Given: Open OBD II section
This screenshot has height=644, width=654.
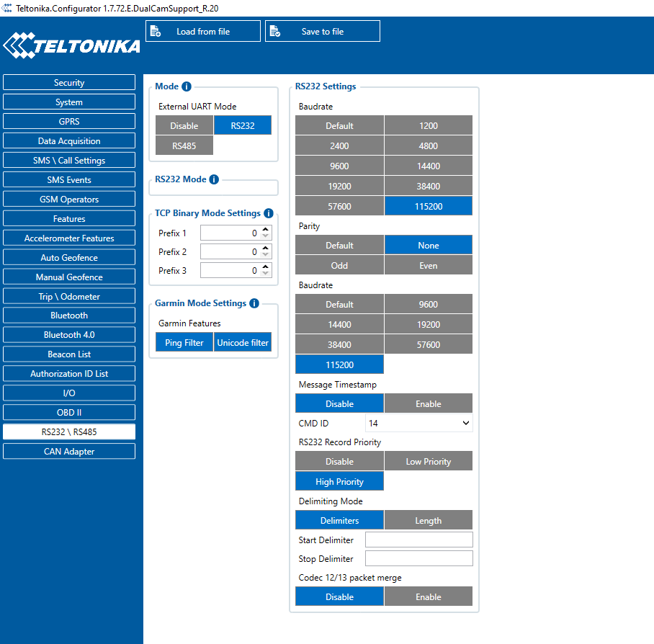Looking at the screenshot, I should [x=69, y=412].
